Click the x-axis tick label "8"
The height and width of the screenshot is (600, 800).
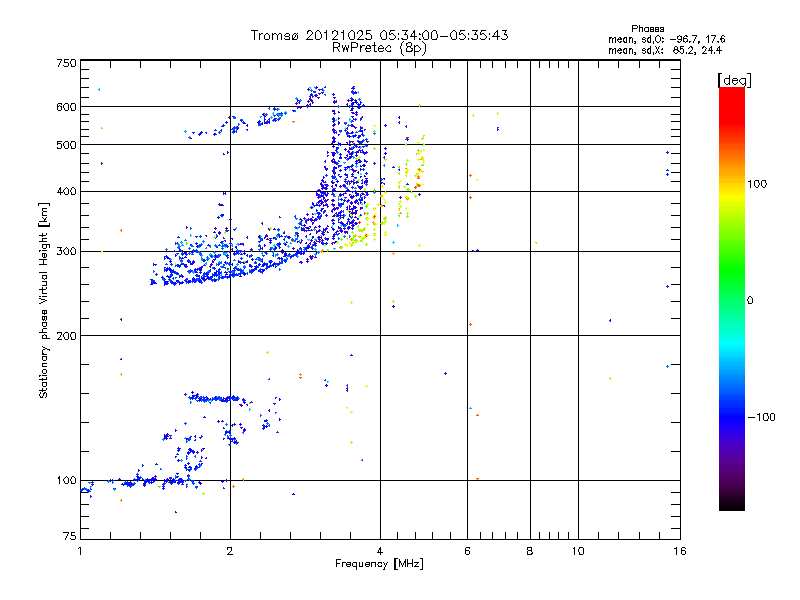click(x=530, y=551)
